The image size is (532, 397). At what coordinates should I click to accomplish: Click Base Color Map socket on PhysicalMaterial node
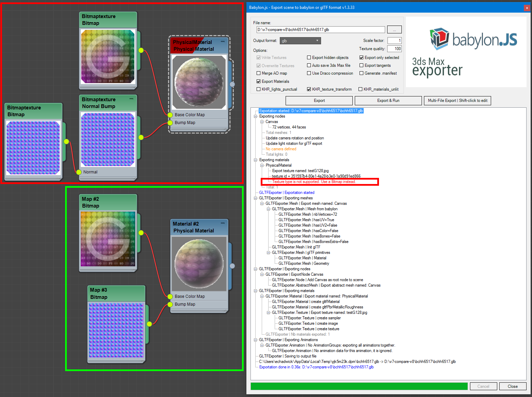click(x=170, y=115)
